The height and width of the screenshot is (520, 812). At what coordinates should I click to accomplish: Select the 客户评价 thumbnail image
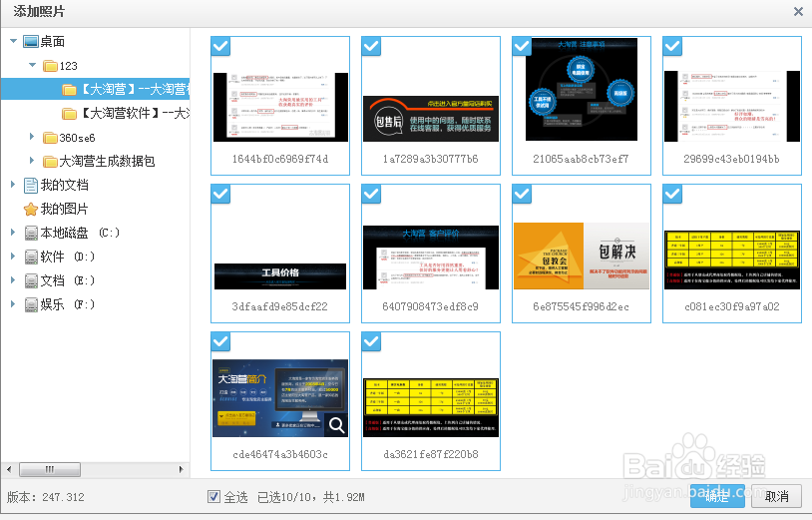pos(431,258)
